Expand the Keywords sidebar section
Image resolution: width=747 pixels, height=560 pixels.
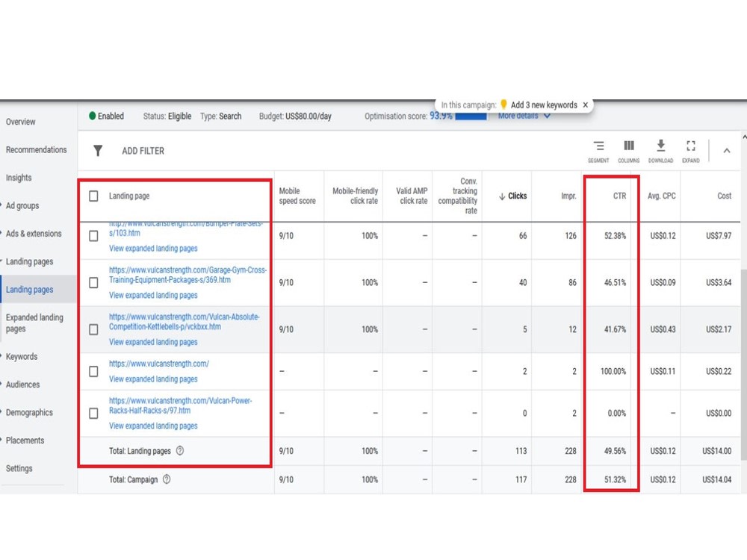click(1, 356)
